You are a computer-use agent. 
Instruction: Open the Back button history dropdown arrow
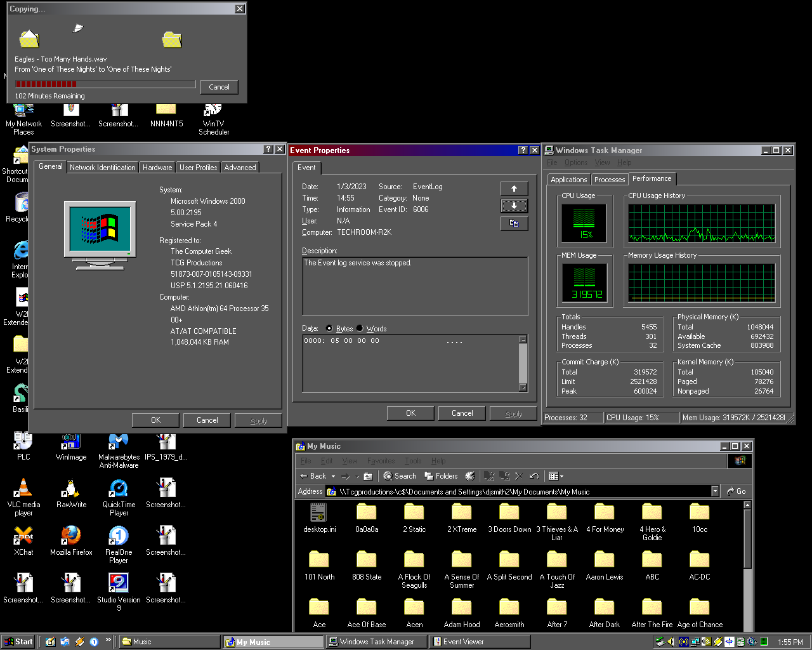coord(333,476)
